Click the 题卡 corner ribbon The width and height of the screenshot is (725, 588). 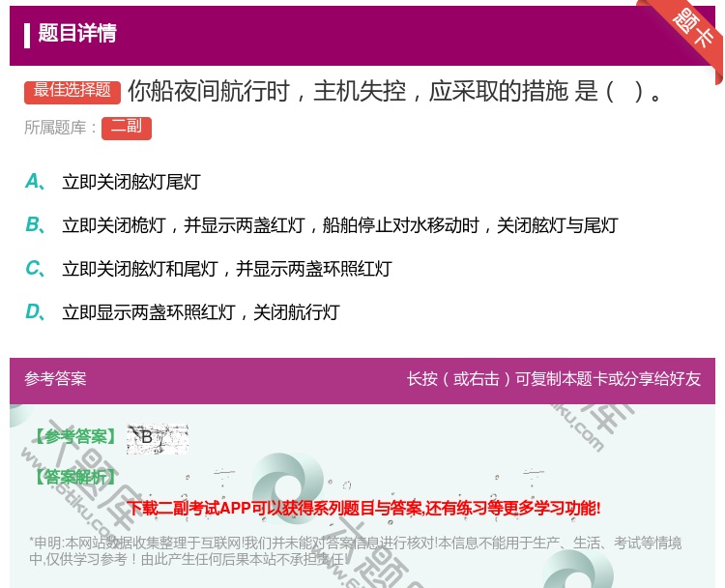click(x=692, y=31)
